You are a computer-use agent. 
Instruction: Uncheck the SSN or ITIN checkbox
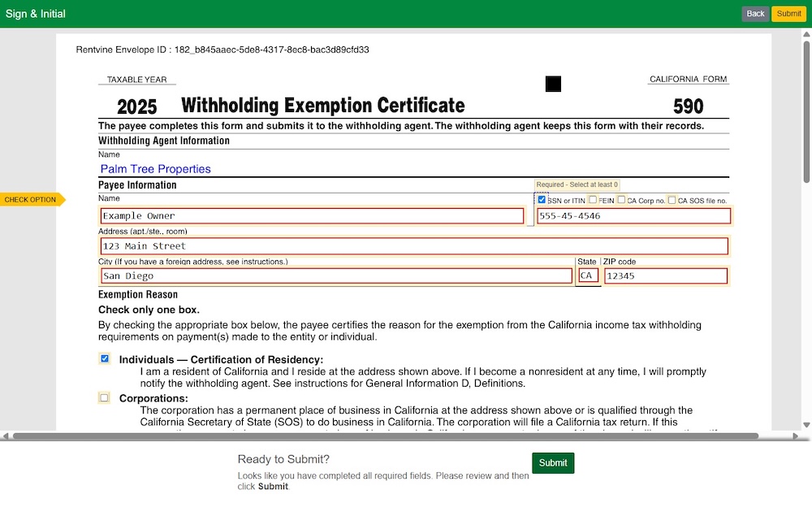(542, 199)
